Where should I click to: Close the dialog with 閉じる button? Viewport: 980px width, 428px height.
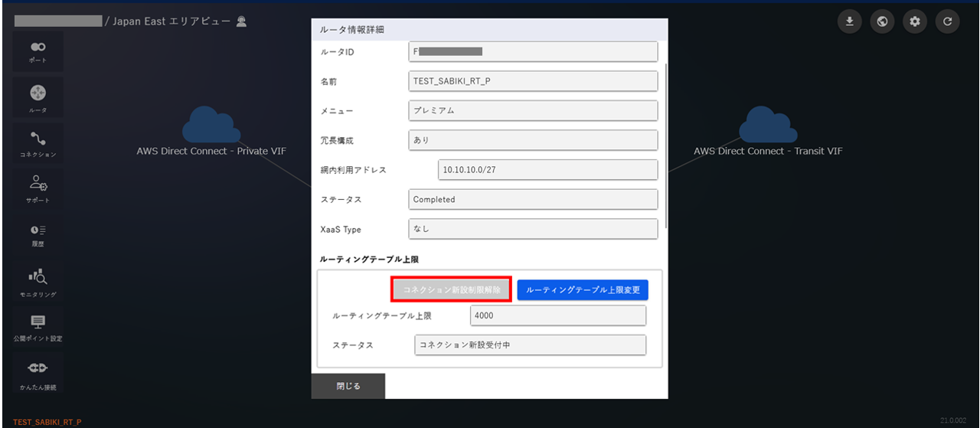(x=348, y=386)
